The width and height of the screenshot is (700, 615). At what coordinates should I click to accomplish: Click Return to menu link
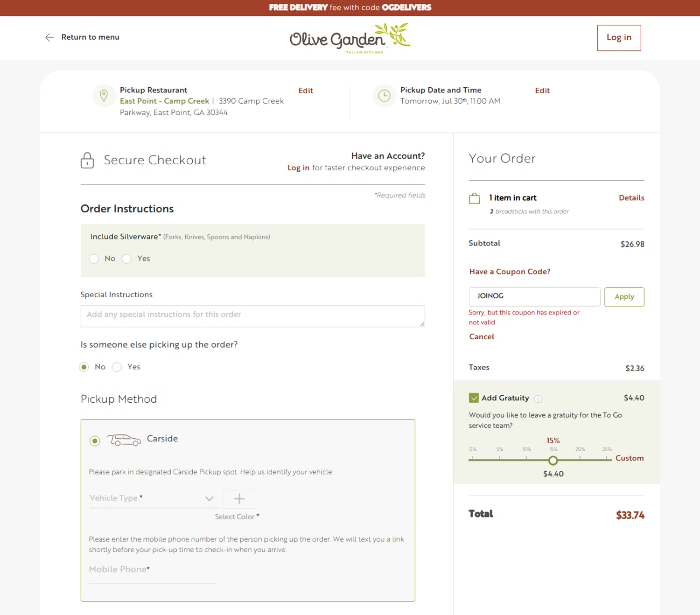click(x=91, y=37)
